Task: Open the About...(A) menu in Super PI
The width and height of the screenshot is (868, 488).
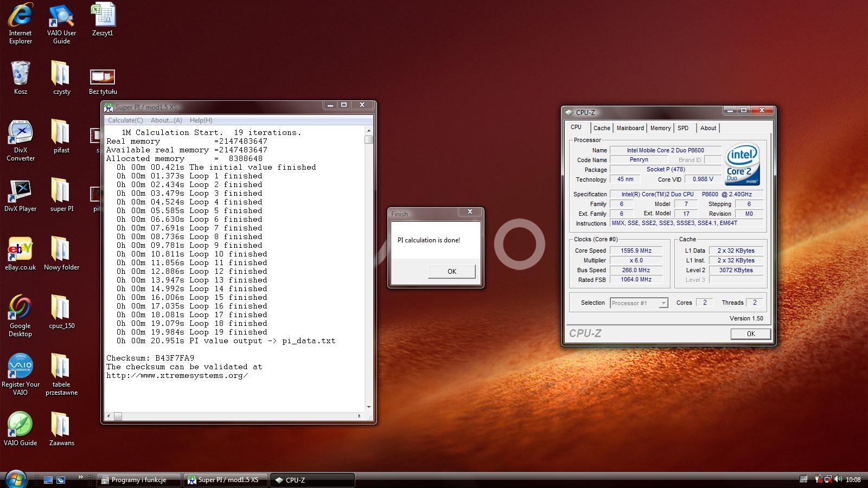Action: click(x=166, y=120)
